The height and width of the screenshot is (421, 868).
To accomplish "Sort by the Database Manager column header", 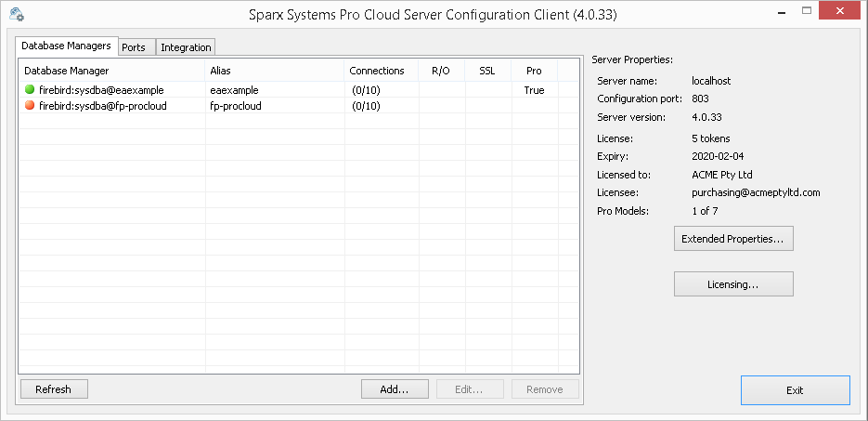I will point(112,71).
